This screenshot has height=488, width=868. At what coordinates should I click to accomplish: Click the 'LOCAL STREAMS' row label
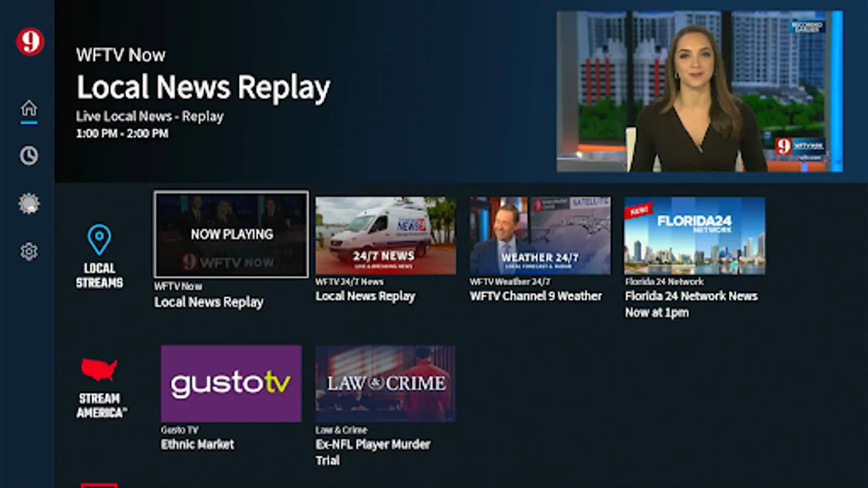[x=99, y=275]
